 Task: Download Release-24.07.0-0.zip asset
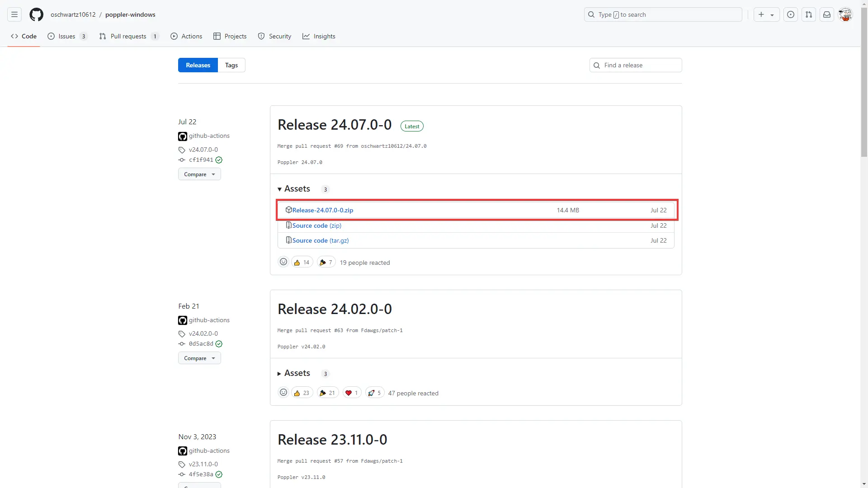pos(322,210)
